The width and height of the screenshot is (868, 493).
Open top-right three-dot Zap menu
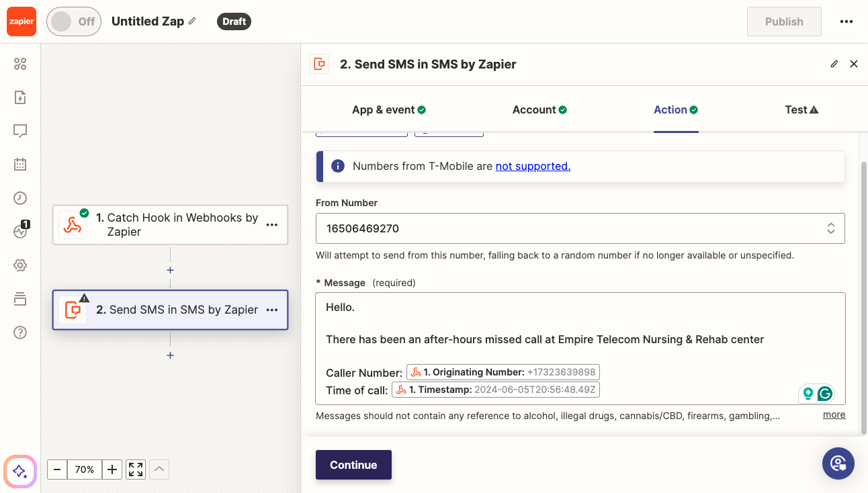[847, 21]
